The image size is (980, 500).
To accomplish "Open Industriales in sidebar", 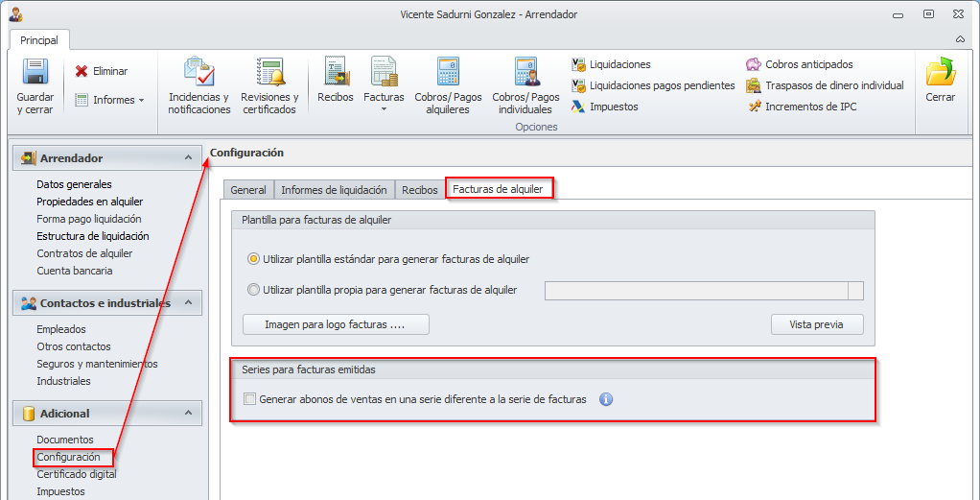I will [x=63, y=381].
